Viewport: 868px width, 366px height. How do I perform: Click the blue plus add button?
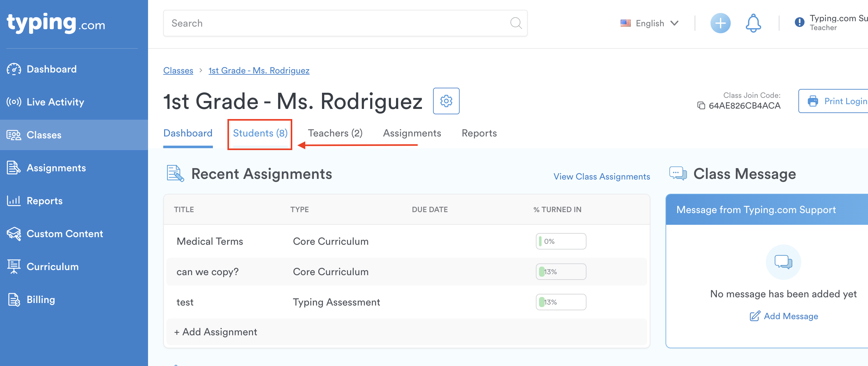720,23
